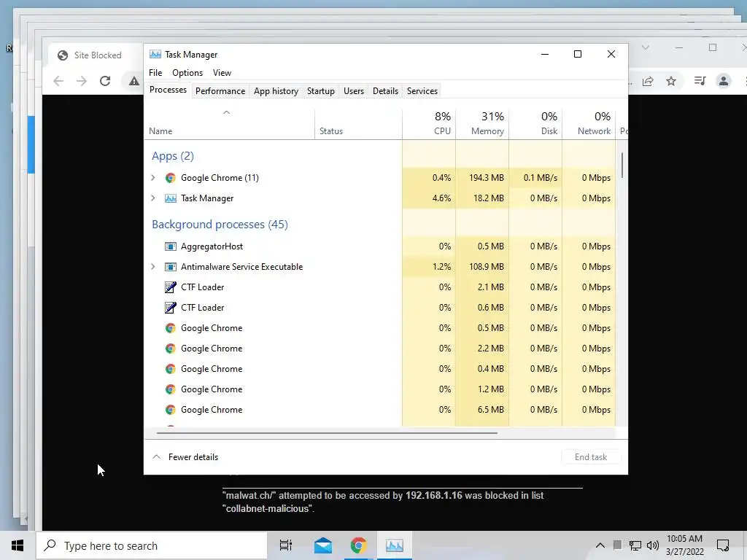Expand the Task Manager app row

[x=153, y=198]
